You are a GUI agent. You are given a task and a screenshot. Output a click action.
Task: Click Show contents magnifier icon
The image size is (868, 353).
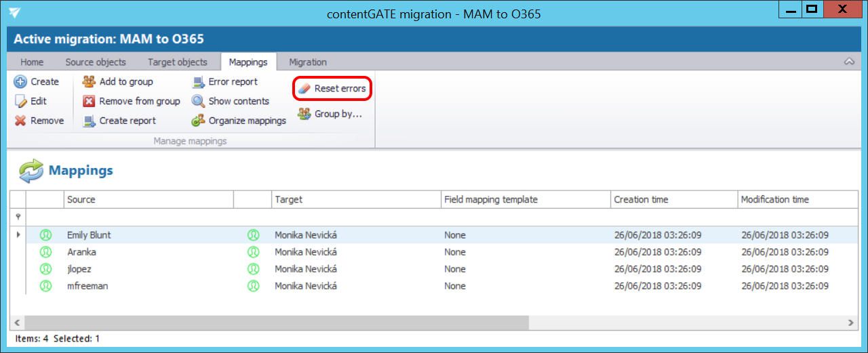coord(198,102)
